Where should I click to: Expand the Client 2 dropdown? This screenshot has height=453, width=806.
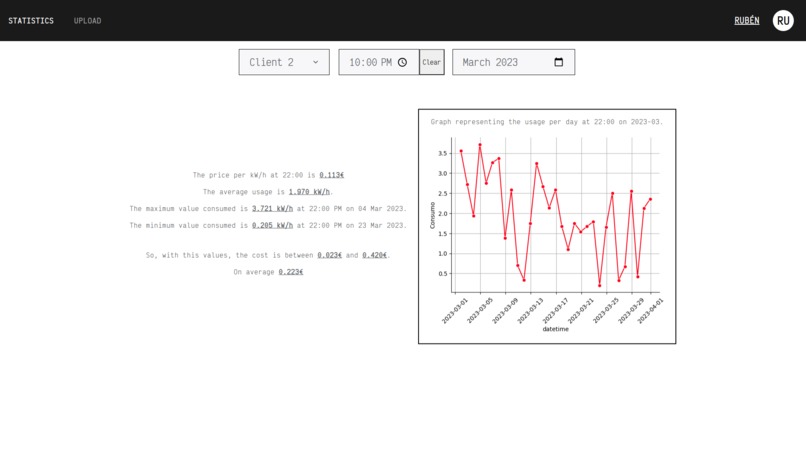tap(284, 62)
